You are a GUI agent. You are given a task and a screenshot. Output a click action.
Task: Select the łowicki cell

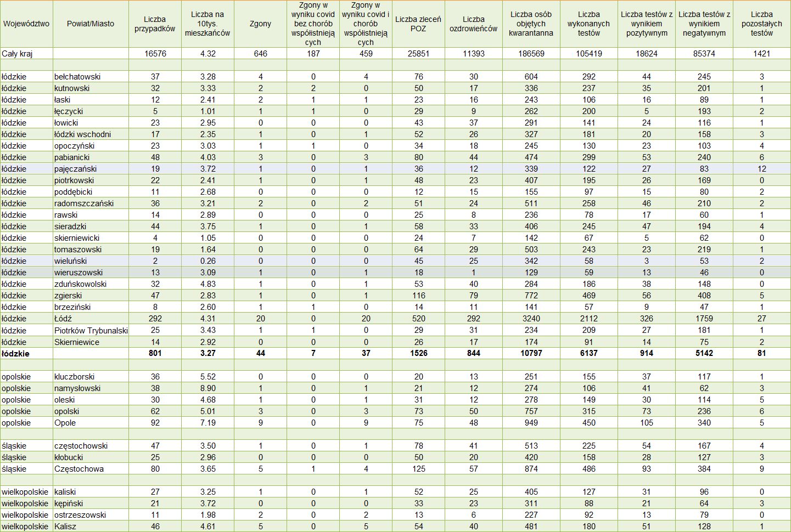(91, 123)
